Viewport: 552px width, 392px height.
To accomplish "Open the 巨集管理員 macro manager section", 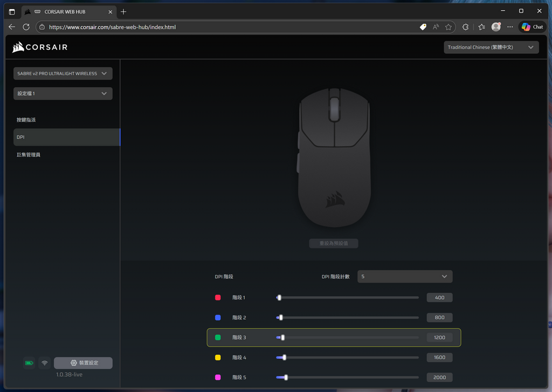I will point(27,154).
